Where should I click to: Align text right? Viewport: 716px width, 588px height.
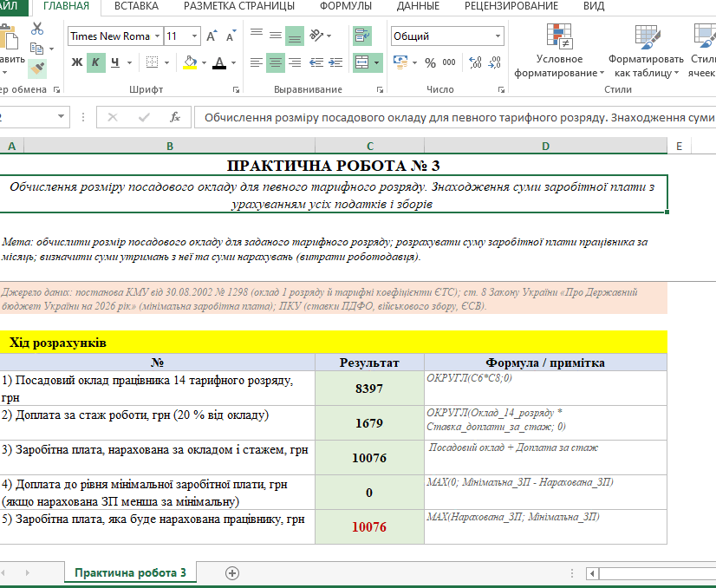pos(295,62)
